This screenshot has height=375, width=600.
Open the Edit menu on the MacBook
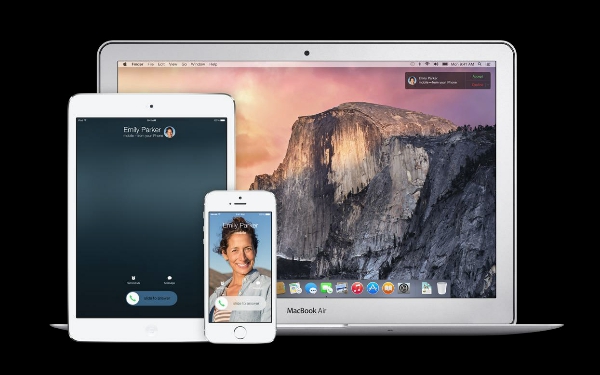(161, 64)
